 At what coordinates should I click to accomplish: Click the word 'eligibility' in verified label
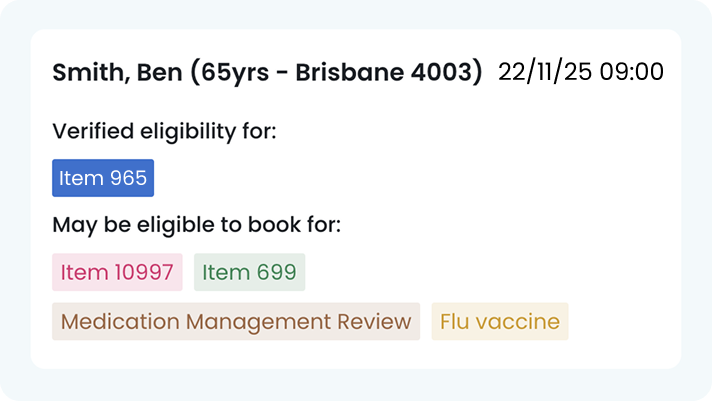[x=188, y=132]
